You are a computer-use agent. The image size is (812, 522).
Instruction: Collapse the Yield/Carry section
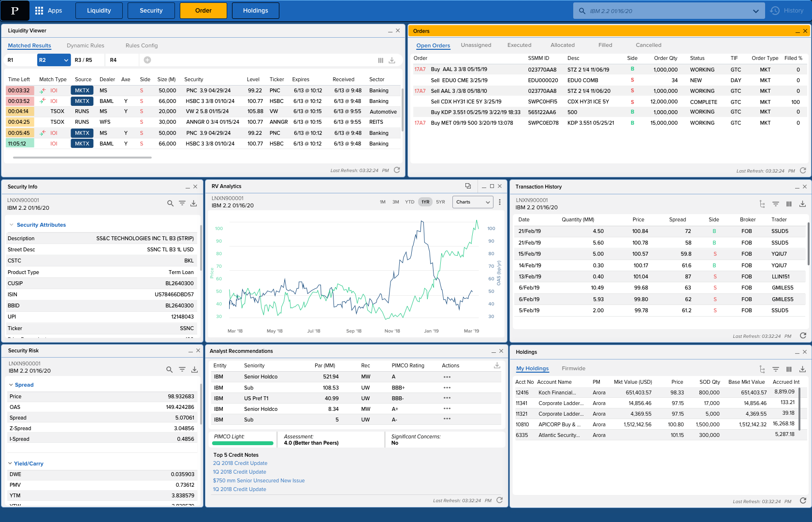click(10, 464)
